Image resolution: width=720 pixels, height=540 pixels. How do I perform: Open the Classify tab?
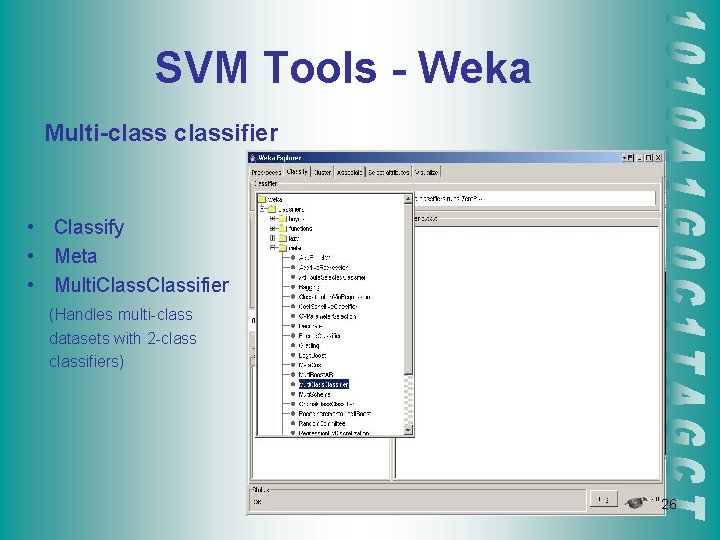tap(297, 172)
